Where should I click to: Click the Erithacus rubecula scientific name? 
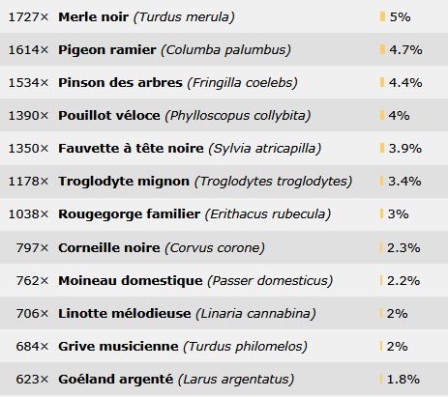pyautogui.click(x=268, y=214)
